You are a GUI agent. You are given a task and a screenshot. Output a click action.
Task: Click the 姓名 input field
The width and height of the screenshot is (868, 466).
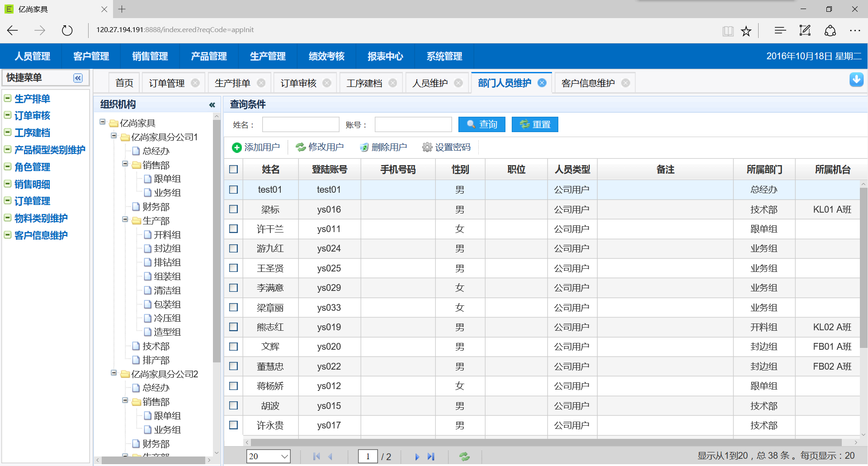(301, 124)
